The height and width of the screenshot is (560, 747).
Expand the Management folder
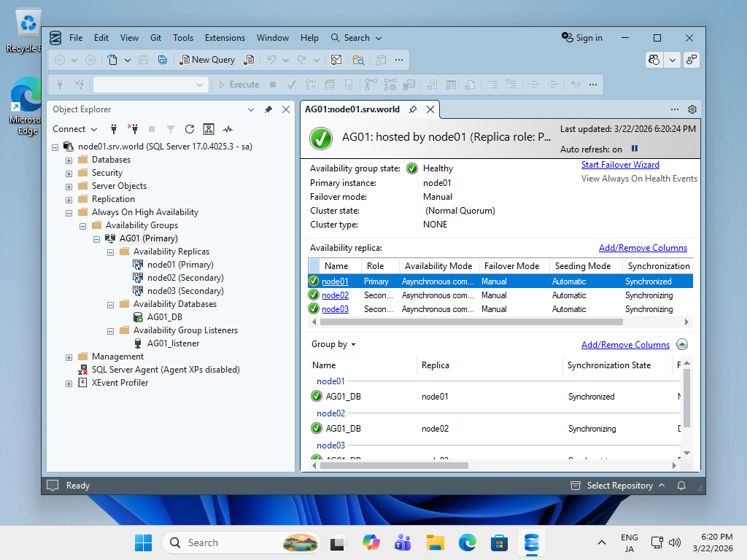pos(69,357)
